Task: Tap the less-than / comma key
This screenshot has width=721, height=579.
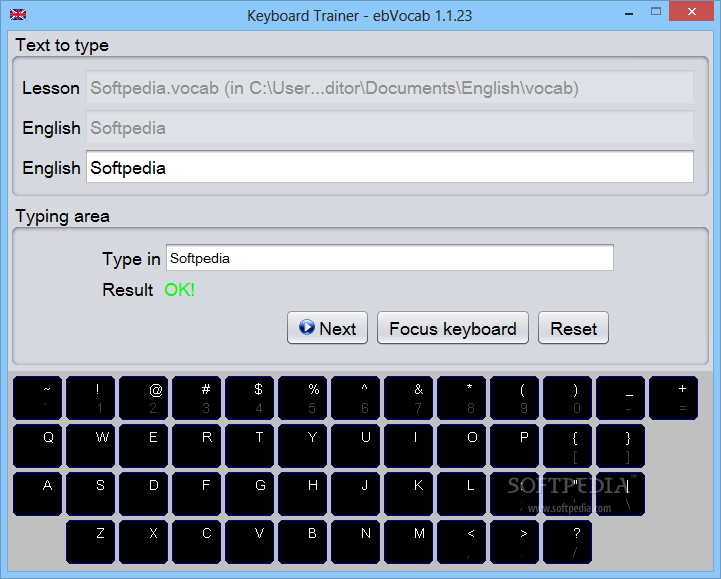Action: pos(462,542)
